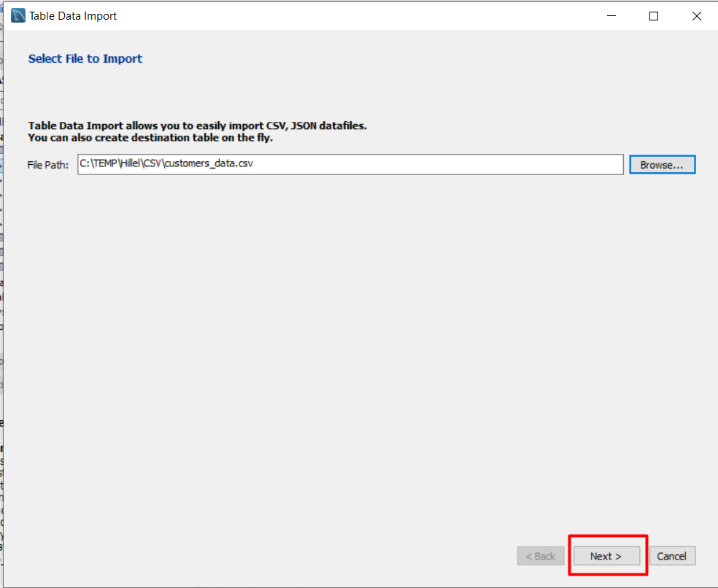Screen dimensions: 718x588
Task: Click the CSV folder segment in the path
Action: [x=153, y=165]
